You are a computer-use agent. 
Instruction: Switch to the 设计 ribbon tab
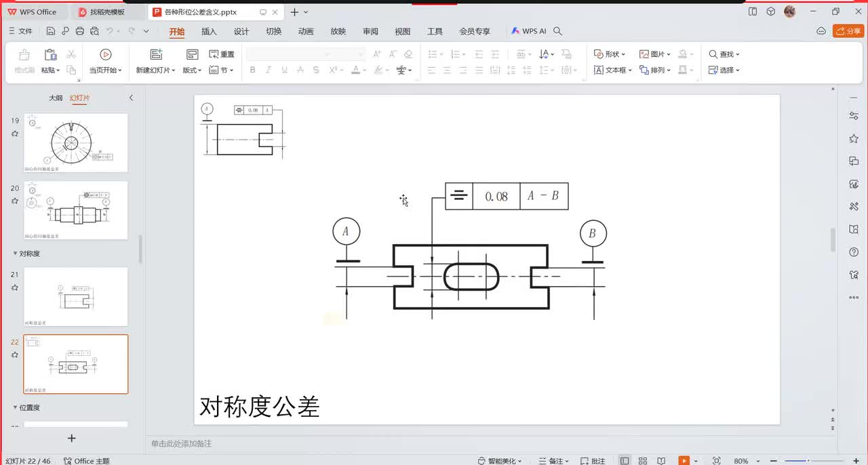[241, 31]
